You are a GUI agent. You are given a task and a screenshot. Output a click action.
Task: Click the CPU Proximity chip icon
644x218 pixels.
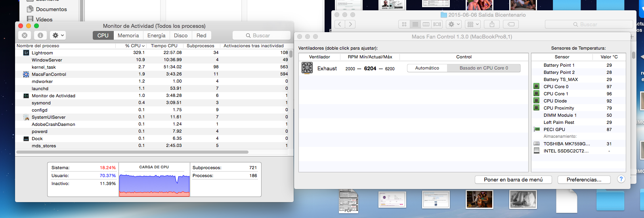536,108
